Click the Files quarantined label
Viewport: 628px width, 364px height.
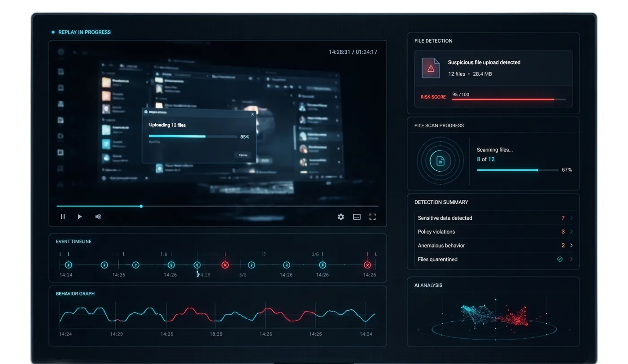point(438,259)
